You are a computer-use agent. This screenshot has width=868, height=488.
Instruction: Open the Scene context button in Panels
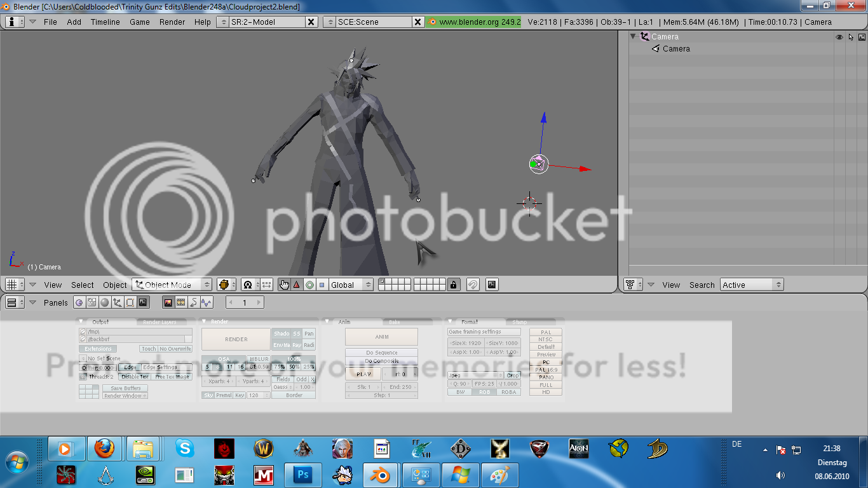pyautogui.click(x=143, y=302)
